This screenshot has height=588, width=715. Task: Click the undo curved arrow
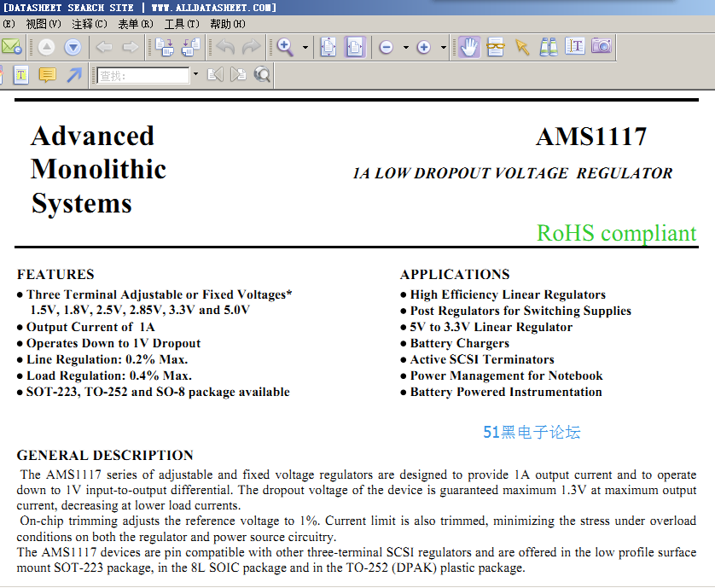(225, 47)
